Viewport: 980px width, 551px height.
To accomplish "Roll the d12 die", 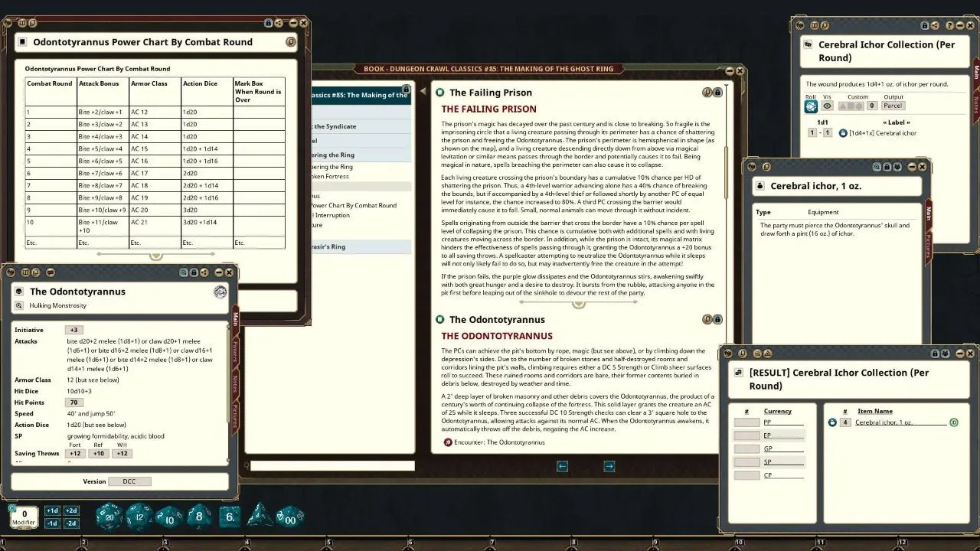I will tap(139, 517).
